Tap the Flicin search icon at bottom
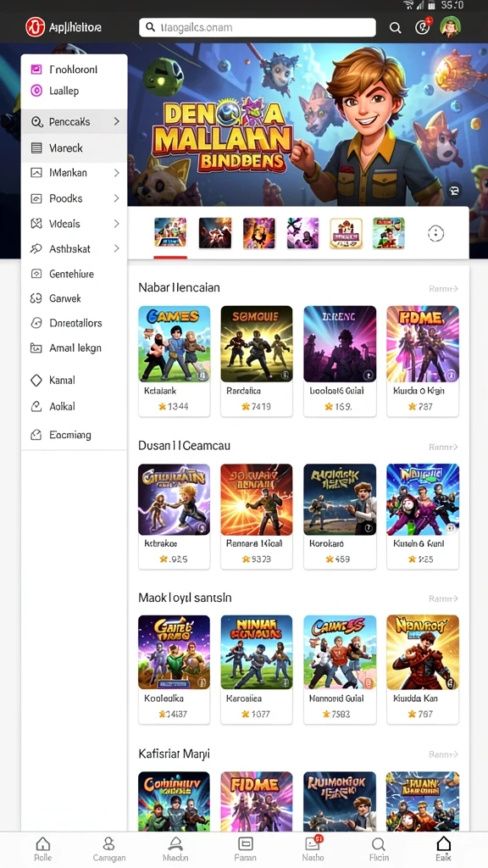Screen dimensions: 488x868 point(378,843)
